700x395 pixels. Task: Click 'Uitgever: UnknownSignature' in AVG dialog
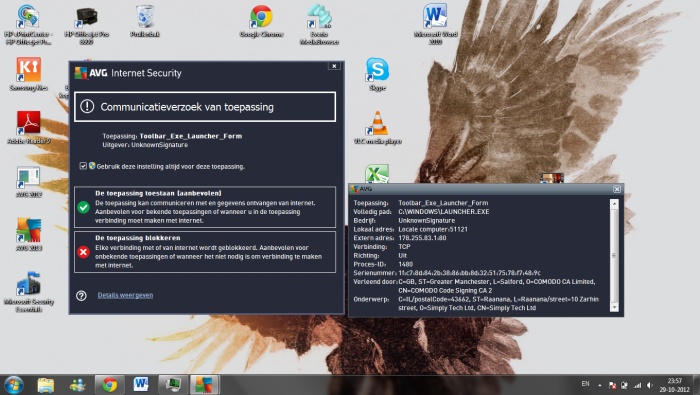145,145
